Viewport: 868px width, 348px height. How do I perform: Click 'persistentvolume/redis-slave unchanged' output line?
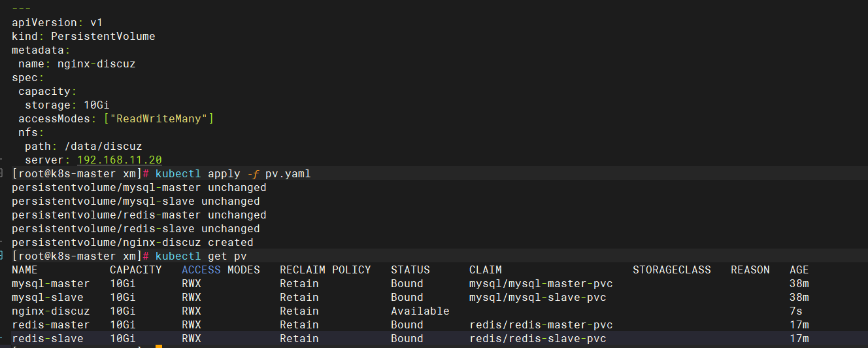(x=136, y=228)
